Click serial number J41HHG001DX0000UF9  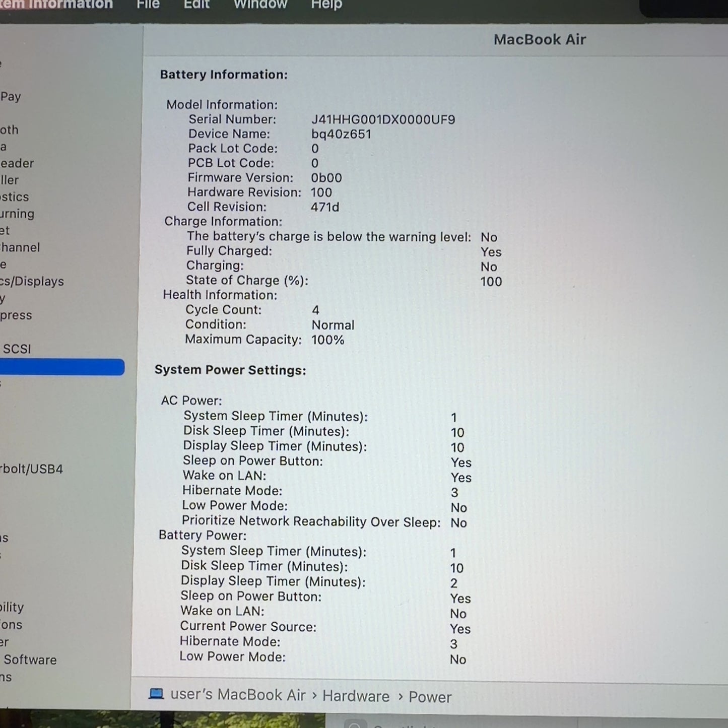[x=383, y=119]
